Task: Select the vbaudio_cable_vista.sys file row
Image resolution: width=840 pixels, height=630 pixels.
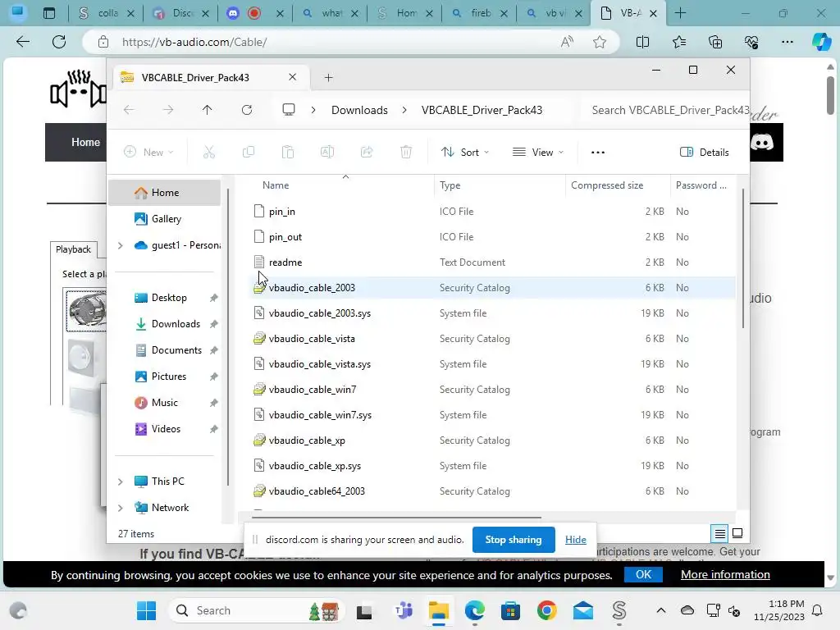Action: (x=493, y=363)
